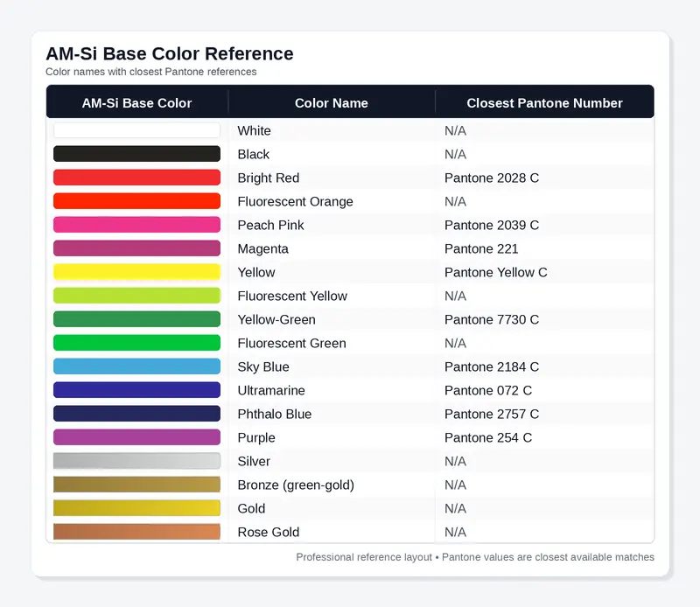Click the 'Pantone 2028 C' value
Screen dimensions: 700x607
click(x=492, y=178)
